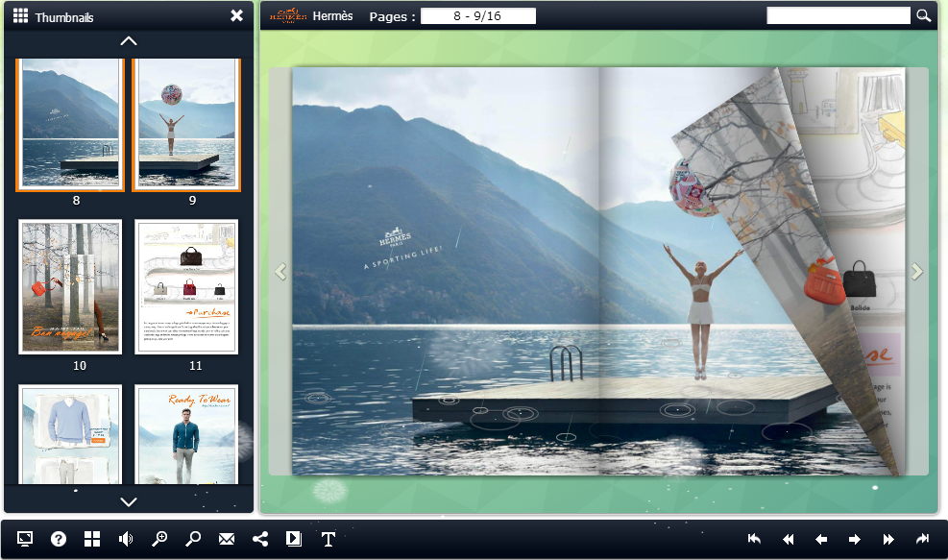Viewport: 948px width, 560px height.
Task: Click the zoom in magnifier icon
Action: tap(159, 539)
